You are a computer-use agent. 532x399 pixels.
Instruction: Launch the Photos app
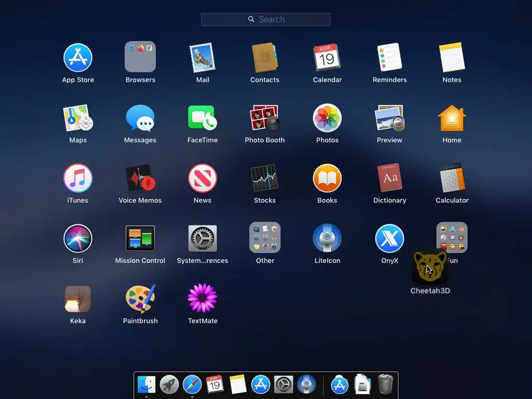click(327, 118)
